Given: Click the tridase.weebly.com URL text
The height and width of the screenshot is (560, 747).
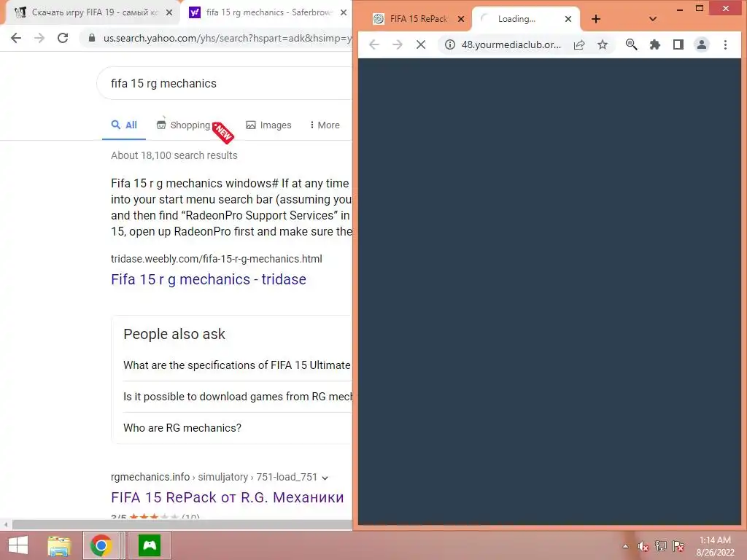Looking at the screenshot, I should (216, 259).
